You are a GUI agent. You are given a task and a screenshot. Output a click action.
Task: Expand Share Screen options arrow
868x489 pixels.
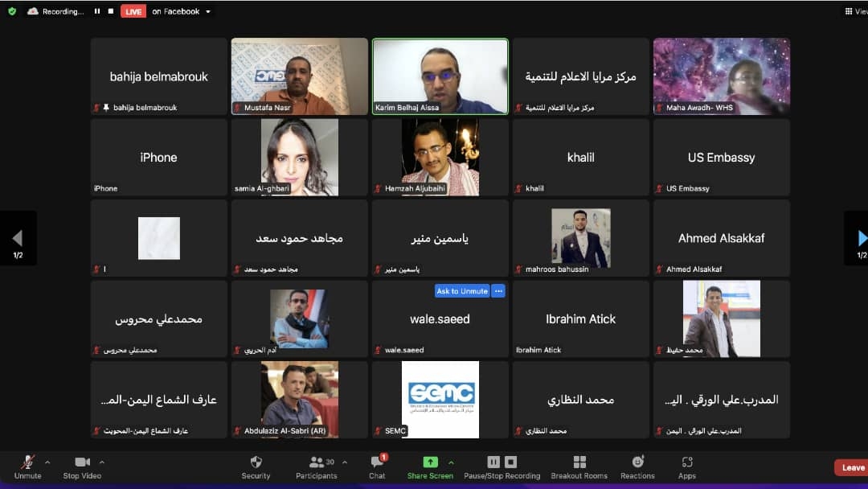(x=451, y=462)
